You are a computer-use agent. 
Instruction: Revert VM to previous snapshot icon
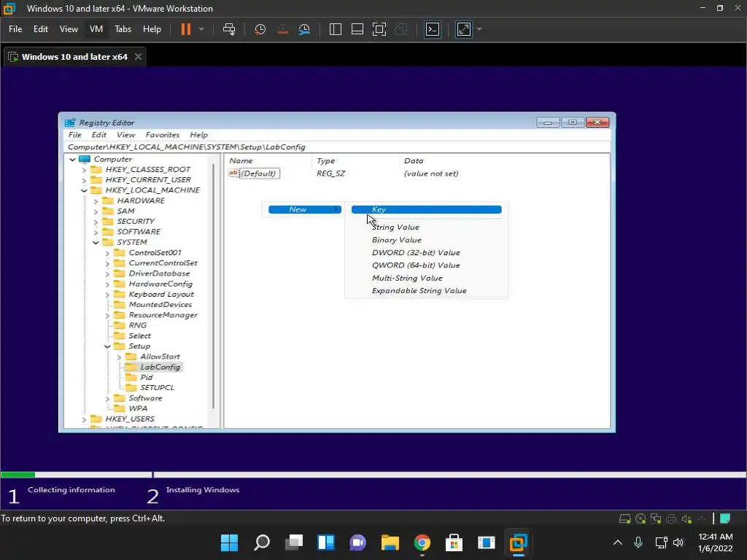[x=282, y=29]
